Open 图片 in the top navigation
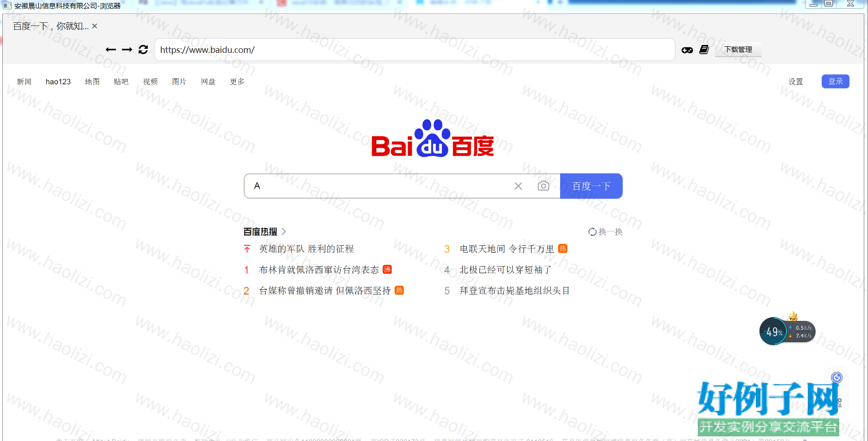 tap(179, 82)
